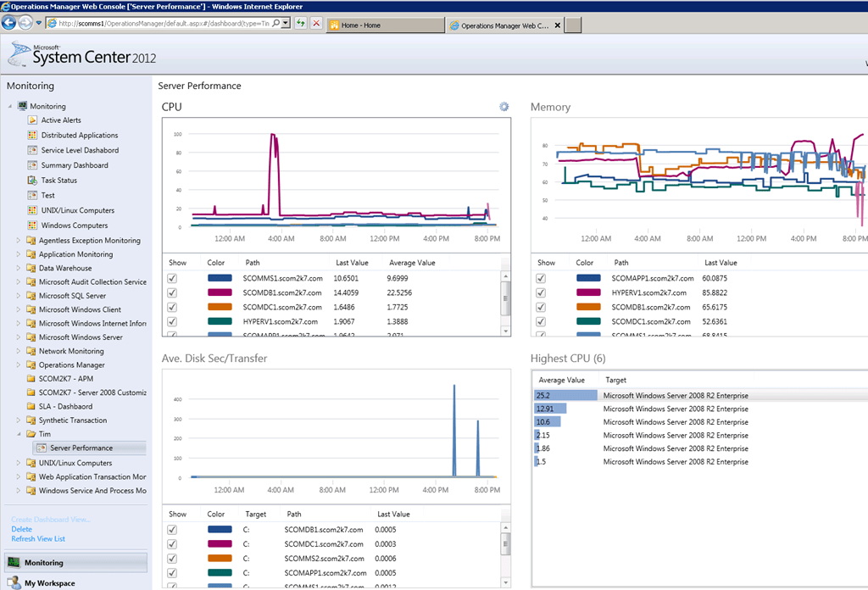The image size is (868, 590).
Task: Click the Task Status icon in the tree
Action: (32, 181)
